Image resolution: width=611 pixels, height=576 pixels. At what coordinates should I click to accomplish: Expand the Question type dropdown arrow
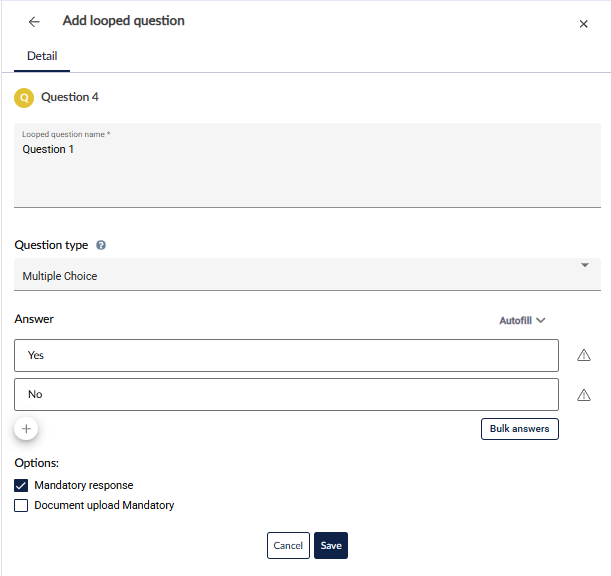584,265
